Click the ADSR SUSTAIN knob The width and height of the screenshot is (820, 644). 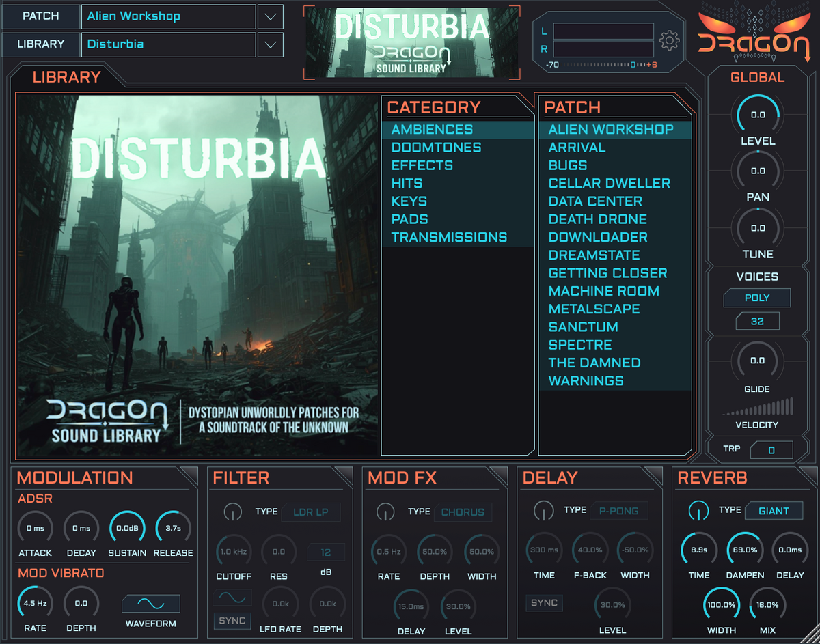point(127,528)
